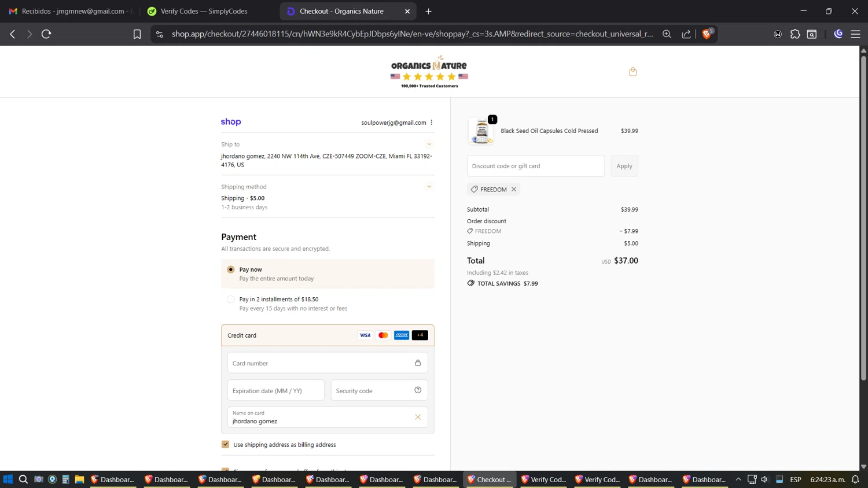868x488 pixels.
Task: Click the Organics Nature store logo
Action: click(429, 72)
